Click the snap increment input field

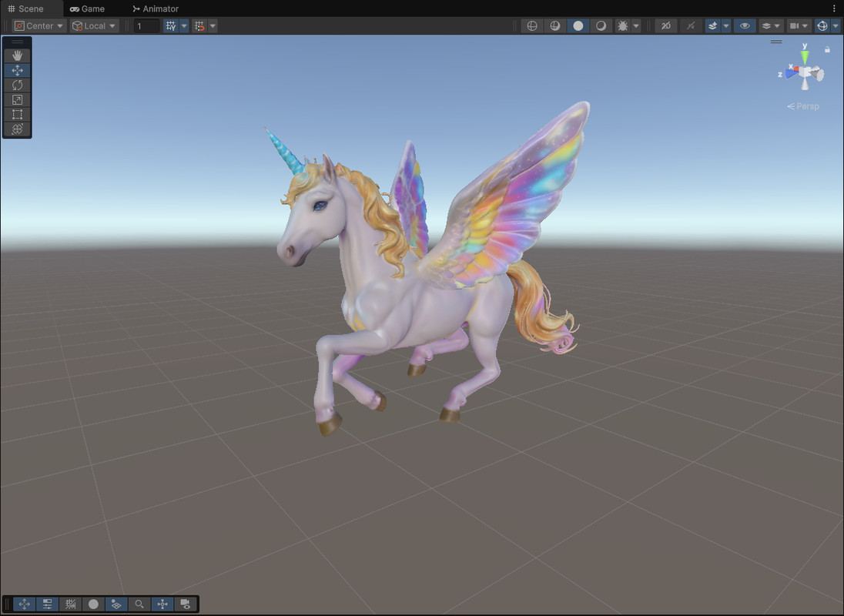146,25
